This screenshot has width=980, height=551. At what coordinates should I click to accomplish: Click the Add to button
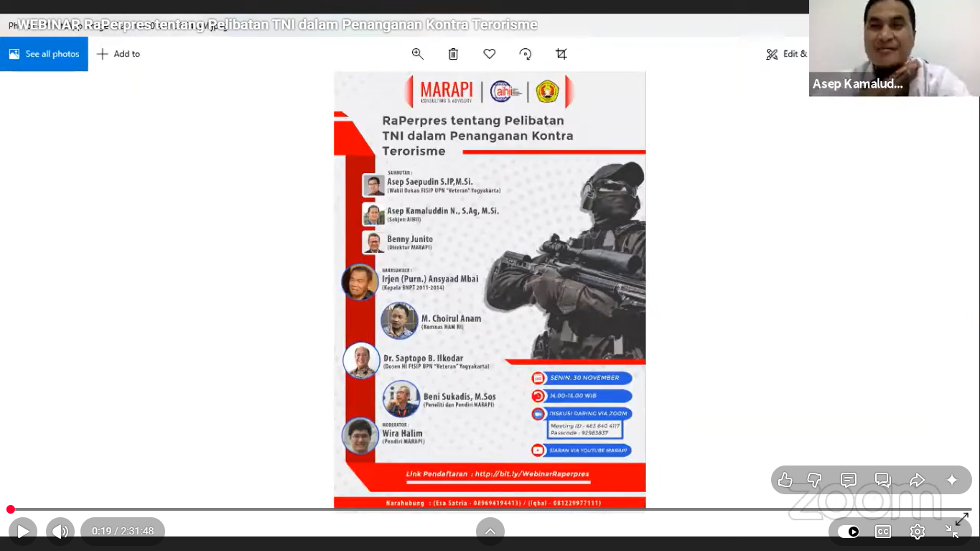[x=118, y=54]
